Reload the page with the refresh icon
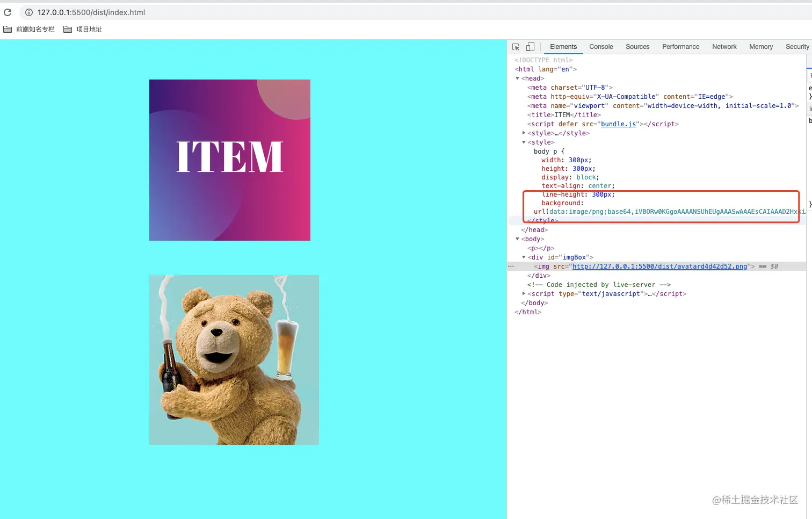812x519 pixels. (x=8, y=12)
